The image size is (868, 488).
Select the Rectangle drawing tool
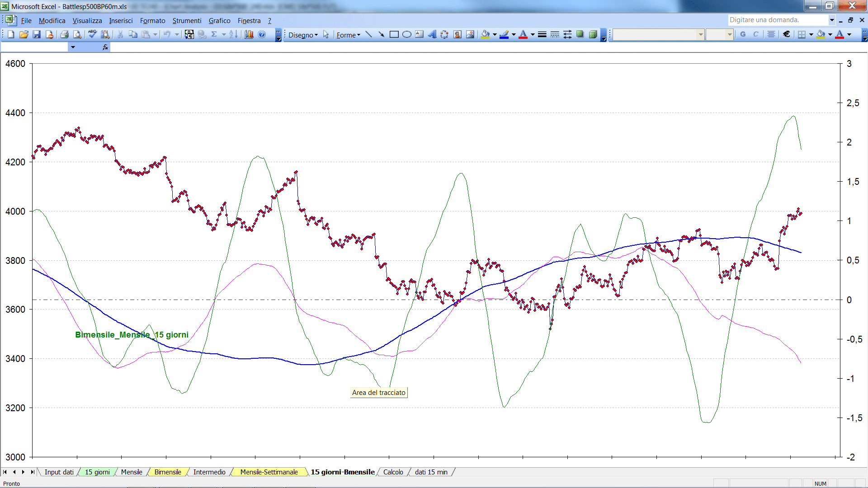pos(394,34)
